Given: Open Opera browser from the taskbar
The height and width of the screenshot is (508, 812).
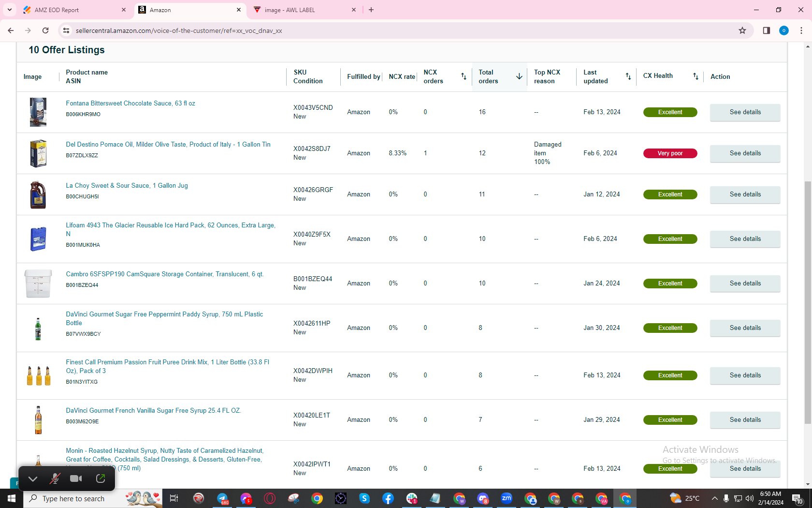Looking at the screenshot, I should (x=270, y=498).
